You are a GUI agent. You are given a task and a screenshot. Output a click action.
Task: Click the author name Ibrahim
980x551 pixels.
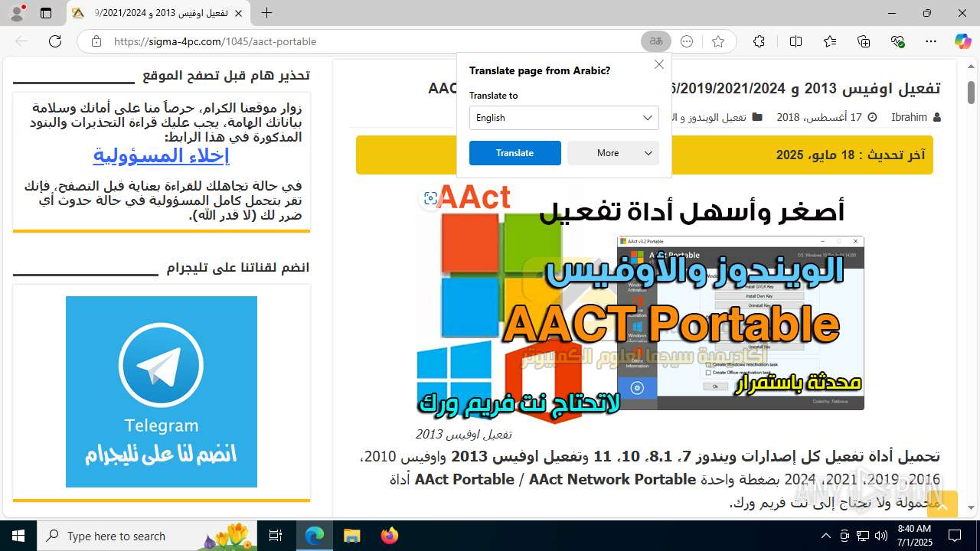[x=909, y=117]
